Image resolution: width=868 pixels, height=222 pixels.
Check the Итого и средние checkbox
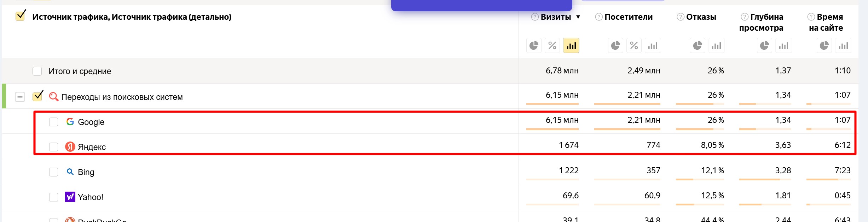(37, 71)
